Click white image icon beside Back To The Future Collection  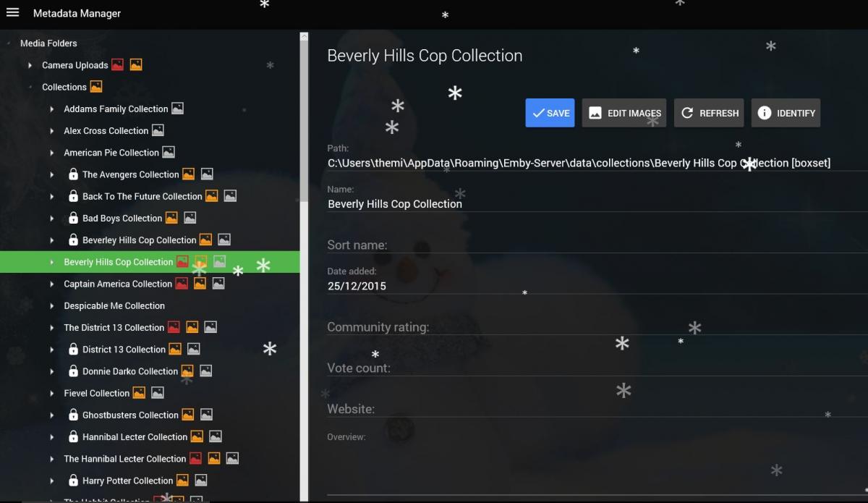point(230,196)
